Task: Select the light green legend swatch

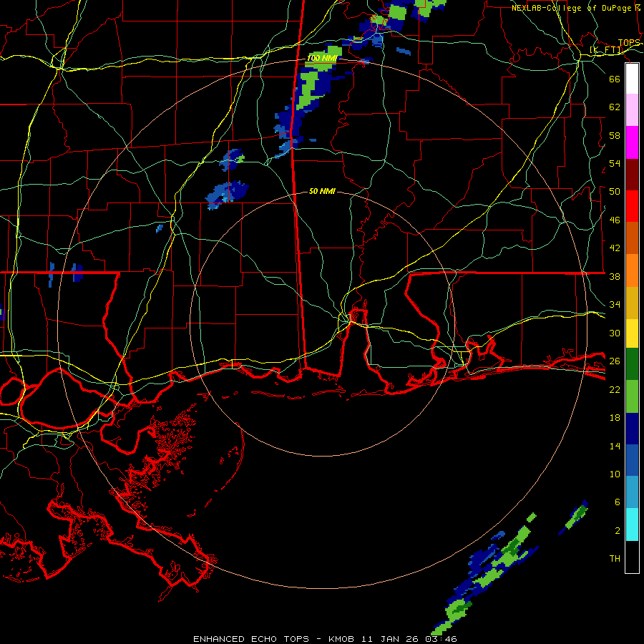Action: [632, 396]
